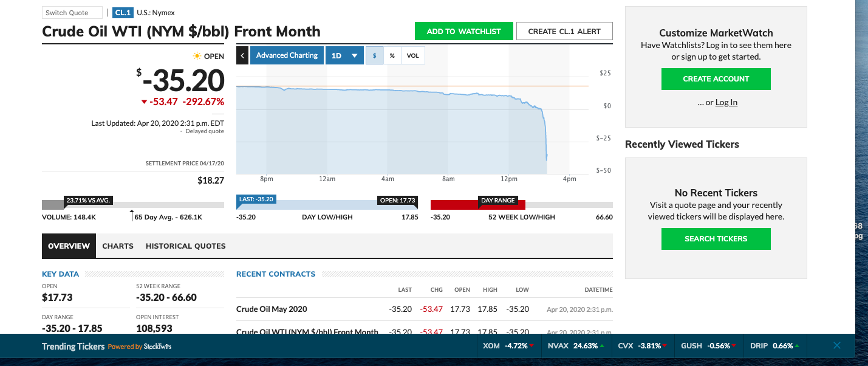Click the 108,593 open interest value

(x=154, y=328)
